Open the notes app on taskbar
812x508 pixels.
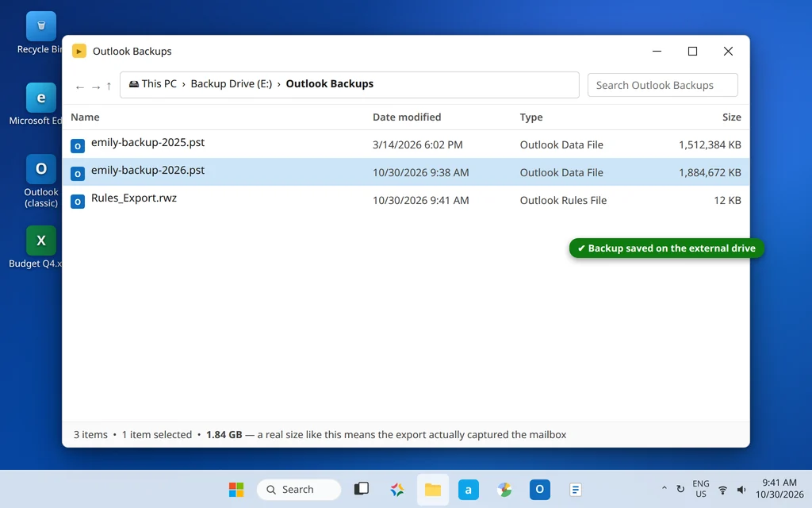(x=576, y=489)
